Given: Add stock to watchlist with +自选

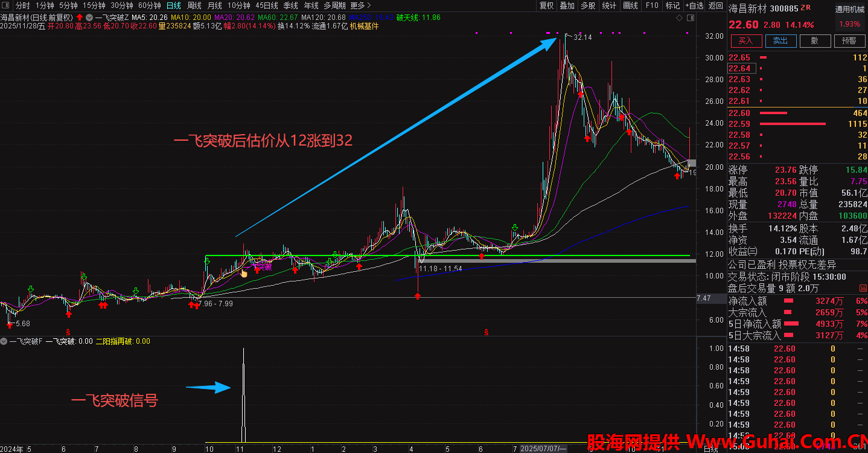Looking at the screenshot, I should pyautogui.click(x=694, y=5).
